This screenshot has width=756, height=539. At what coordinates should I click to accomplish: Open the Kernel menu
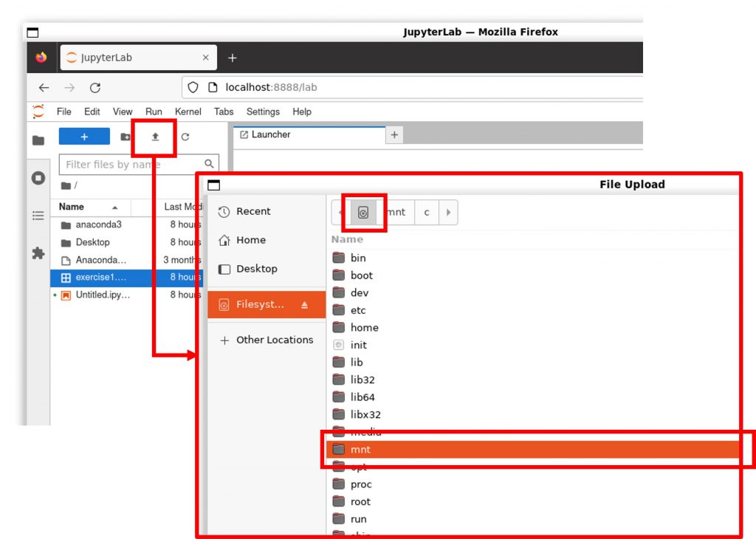pos(188,112)
